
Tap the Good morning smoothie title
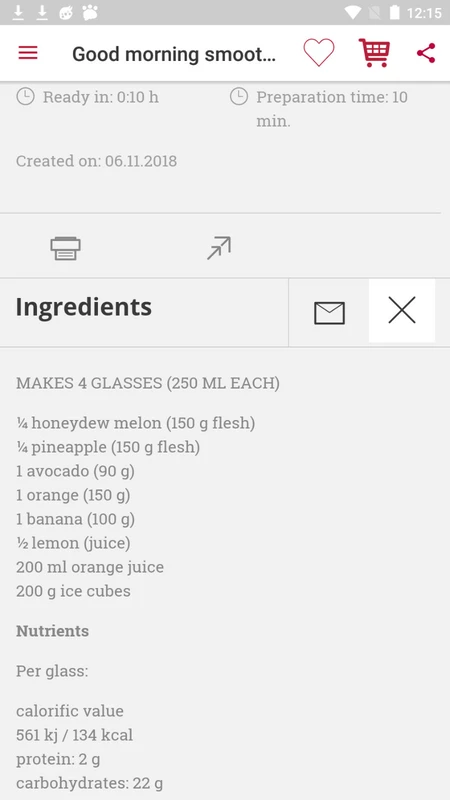coord(174,54)
